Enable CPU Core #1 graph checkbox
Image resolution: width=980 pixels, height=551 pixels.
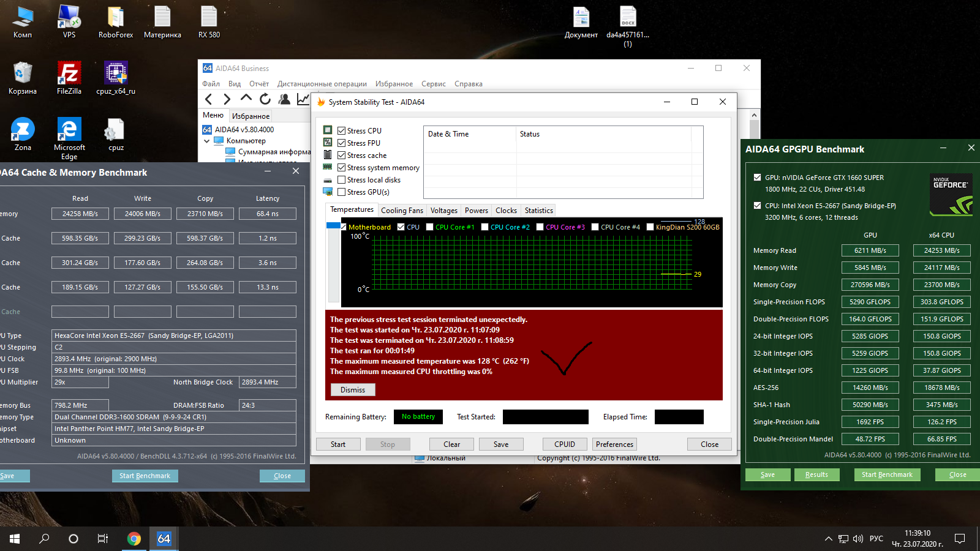coord(430,227)
